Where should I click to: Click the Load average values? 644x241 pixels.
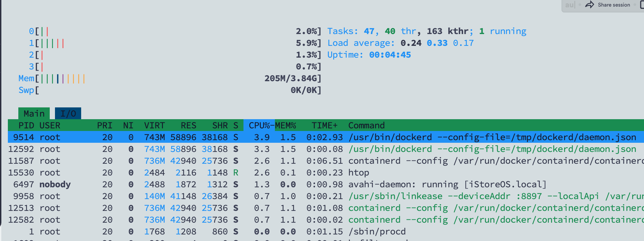tap(437, 43)
